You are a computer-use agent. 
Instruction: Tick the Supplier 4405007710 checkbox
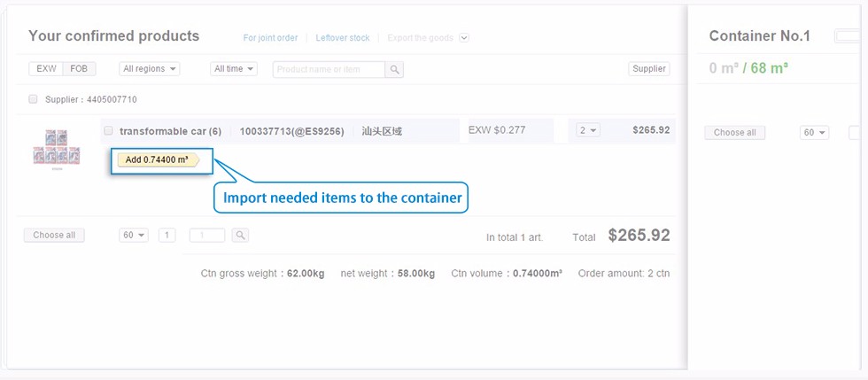click(x=34, y=99)
